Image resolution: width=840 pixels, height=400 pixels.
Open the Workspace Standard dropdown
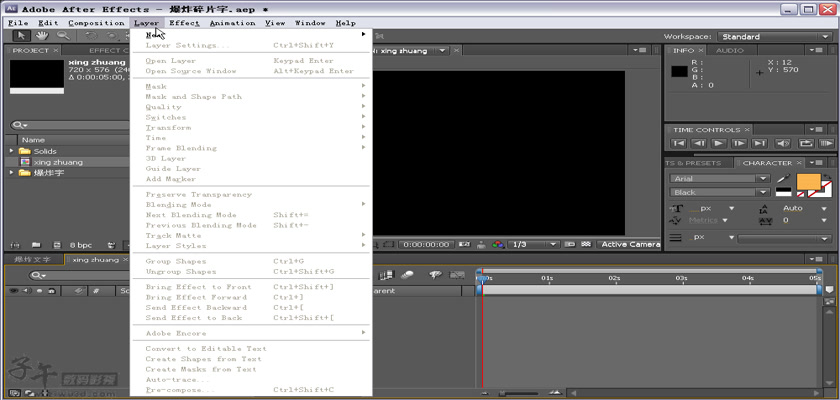pyautogui.click(x=774, y=36)
